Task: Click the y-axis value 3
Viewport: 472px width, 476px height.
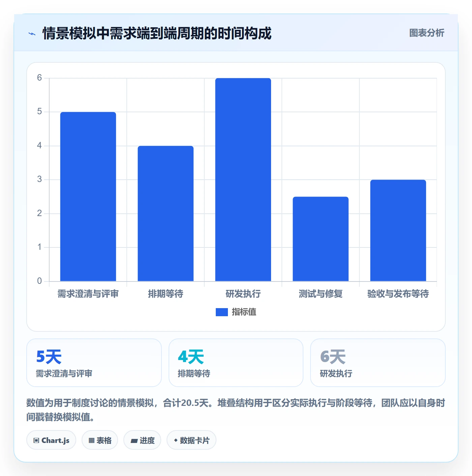Action: [x=39, y=179]
